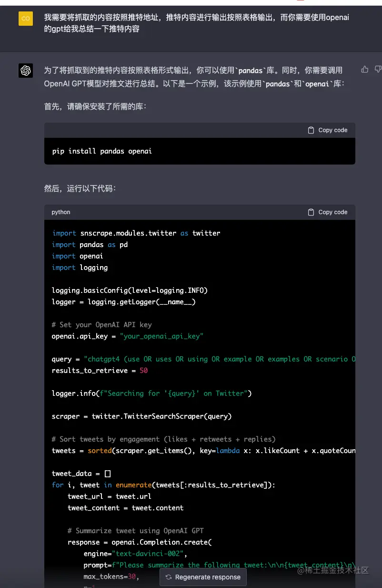Click the TwitterSearchScraper(query) code line
This screenshot has width=382, height=588.
click(141, 416)
